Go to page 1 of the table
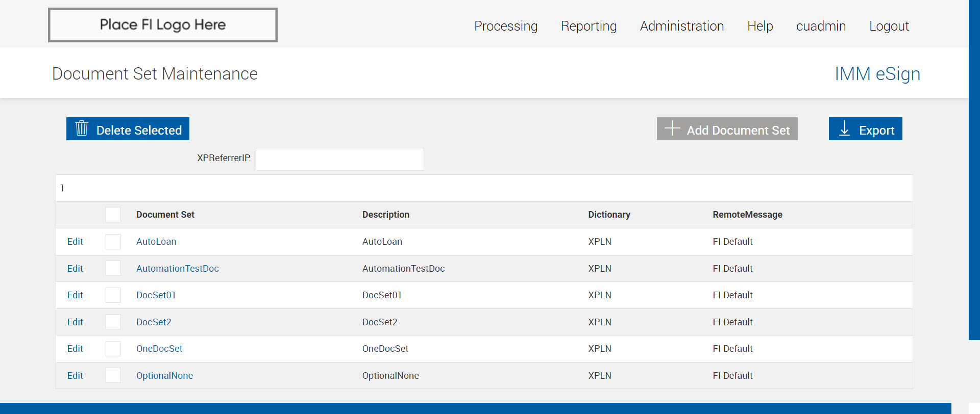 click(x=62, y=188)
